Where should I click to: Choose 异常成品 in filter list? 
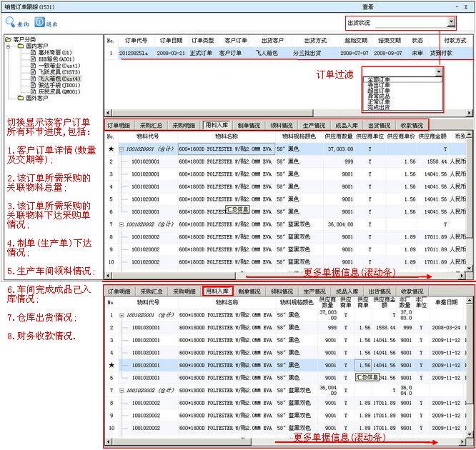379,96
